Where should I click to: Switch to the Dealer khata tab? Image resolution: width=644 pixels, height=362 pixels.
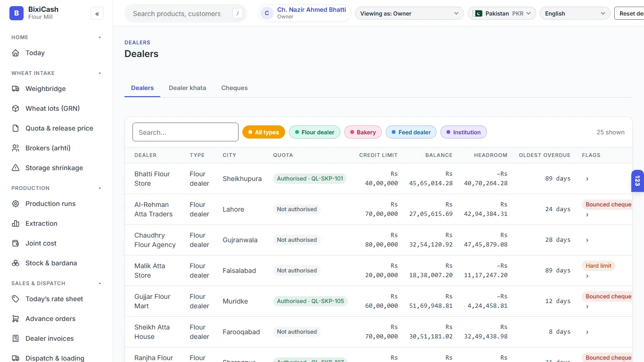pos(187,88)
